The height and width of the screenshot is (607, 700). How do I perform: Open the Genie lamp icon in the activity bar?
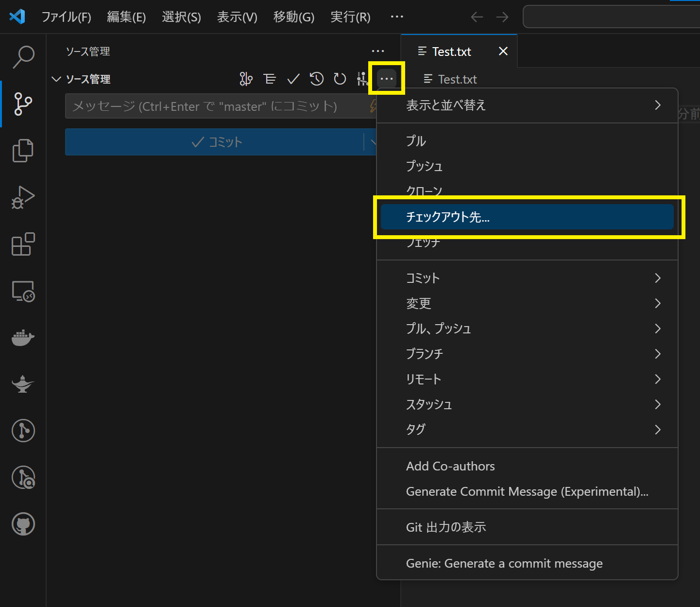pyautogui.click(x=23, y=384)
